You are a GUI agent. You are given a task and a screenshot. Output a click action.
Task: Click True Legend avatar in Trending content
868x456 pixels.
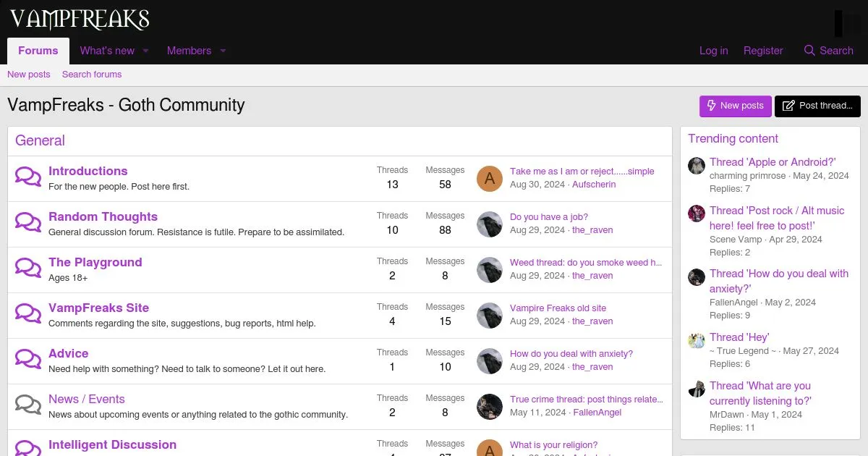pyautogui.click(x=697, y=340)
